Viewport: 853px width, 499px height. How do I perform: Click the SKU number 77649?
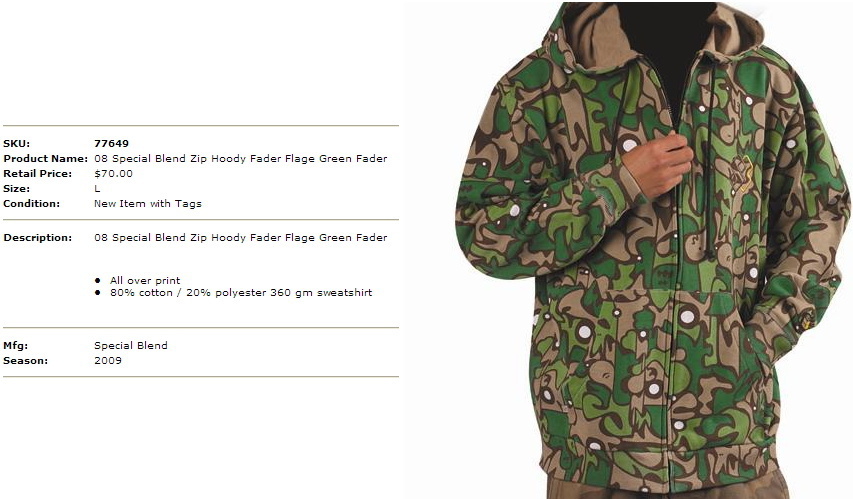(x=111, y=144)
